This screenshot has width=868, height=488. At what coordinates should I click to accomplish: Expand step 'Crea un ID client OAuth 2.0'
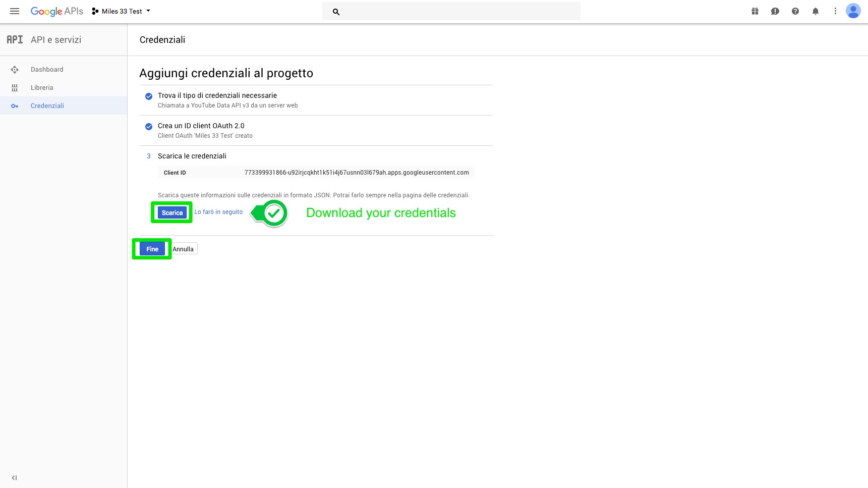201,126
